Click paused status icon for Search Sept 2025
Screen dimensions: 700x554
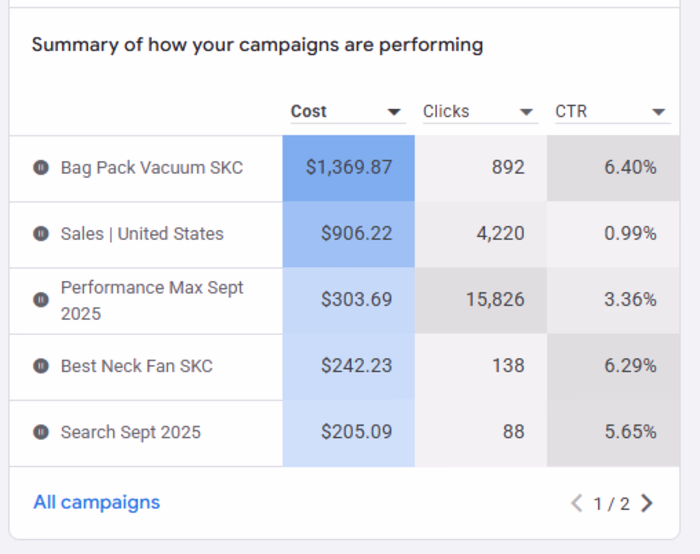pyautogui.click(x=41, y=432)
